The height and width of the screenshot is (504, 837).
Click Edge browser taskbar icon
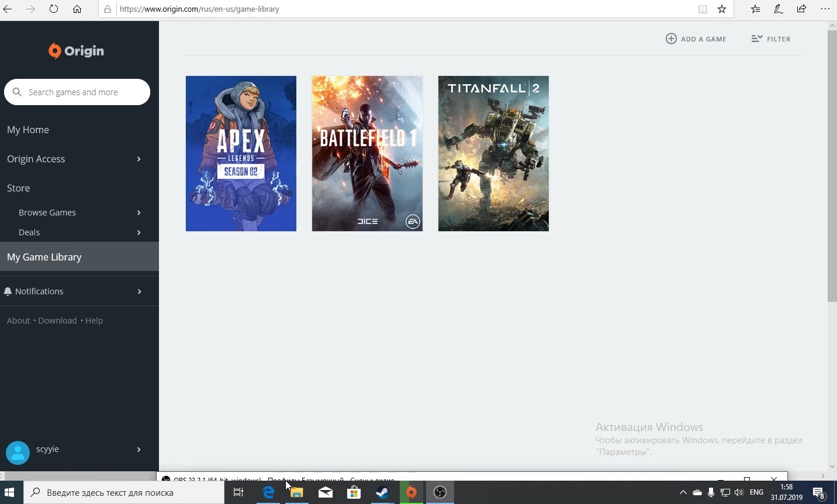(x=268, y=492)
